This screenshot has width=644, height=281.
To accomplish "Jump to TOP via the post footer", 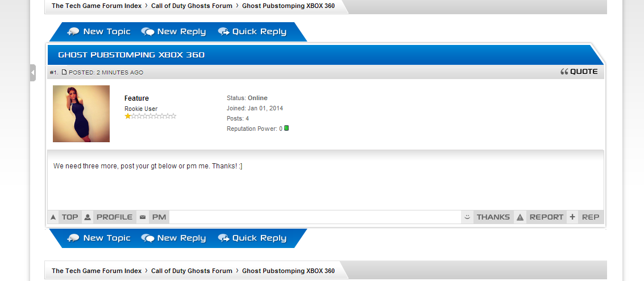I will pos(70,217).
